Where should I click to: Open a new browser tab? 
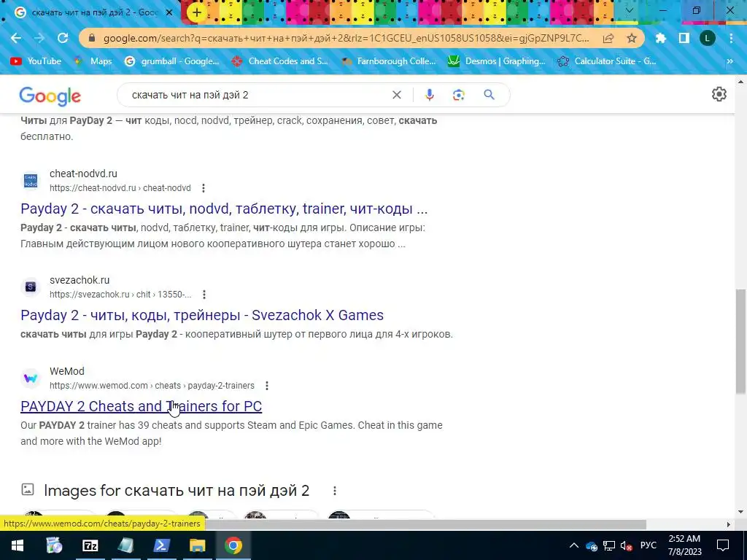point(197,13)
